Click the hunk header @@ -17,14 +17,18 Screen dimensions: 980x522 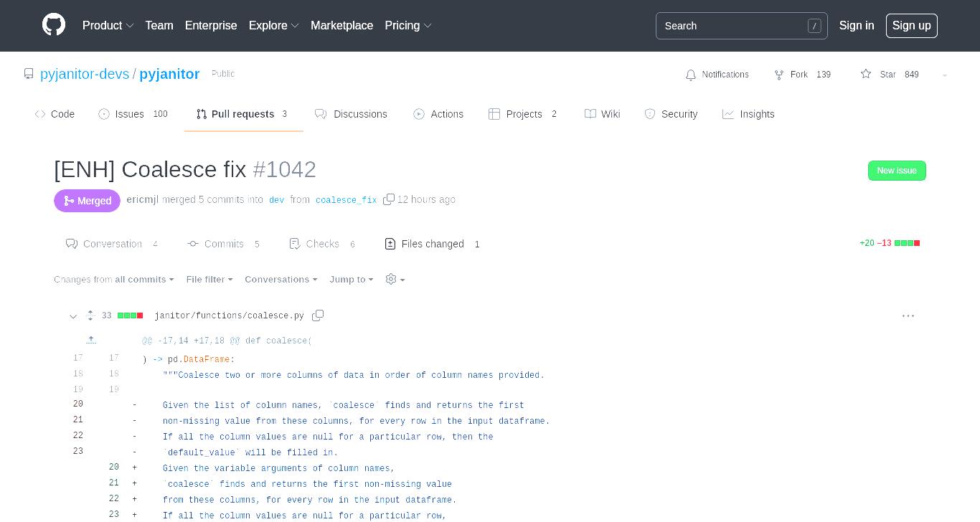227,341
